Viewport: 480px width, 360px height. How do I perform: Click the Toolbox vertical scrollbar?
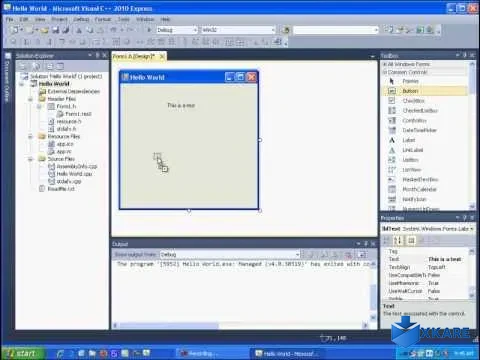(x=472, y=135)
